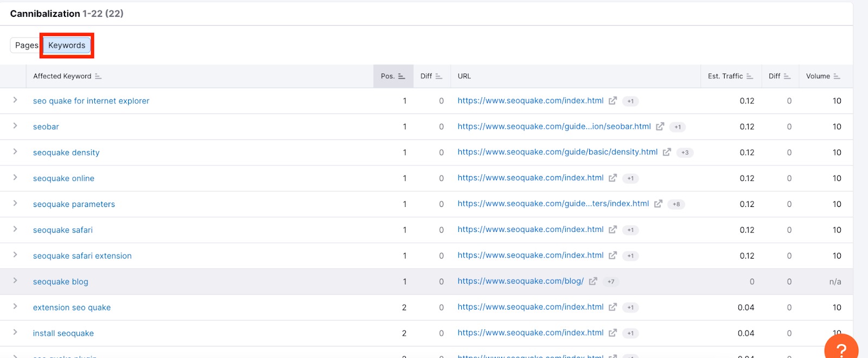Image resolution: width=868 pixels, height=358 pixels.
Task: Open the seoquake density keyword link
Action: click(66, 153)
